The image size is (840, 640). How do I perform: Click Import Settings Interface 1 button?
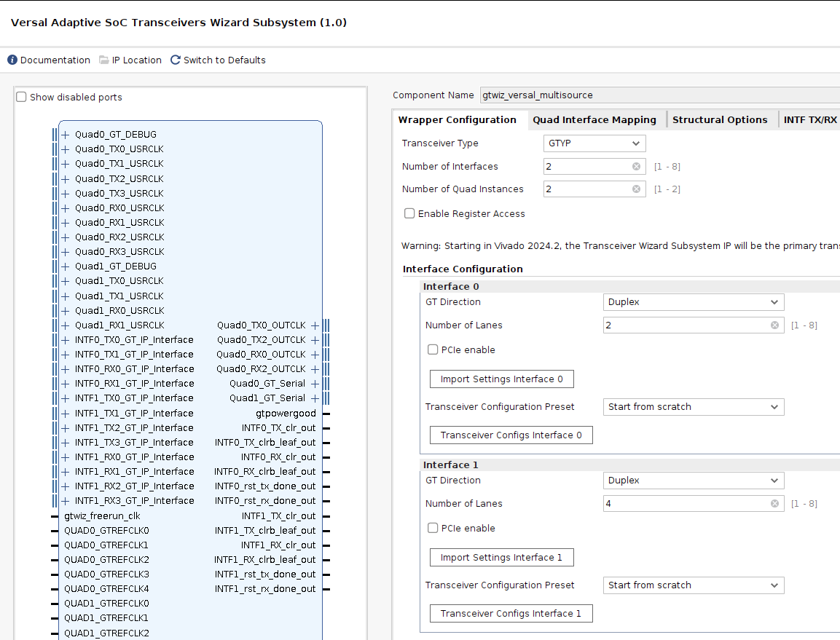pyautogui.click(x=501, y=558)
